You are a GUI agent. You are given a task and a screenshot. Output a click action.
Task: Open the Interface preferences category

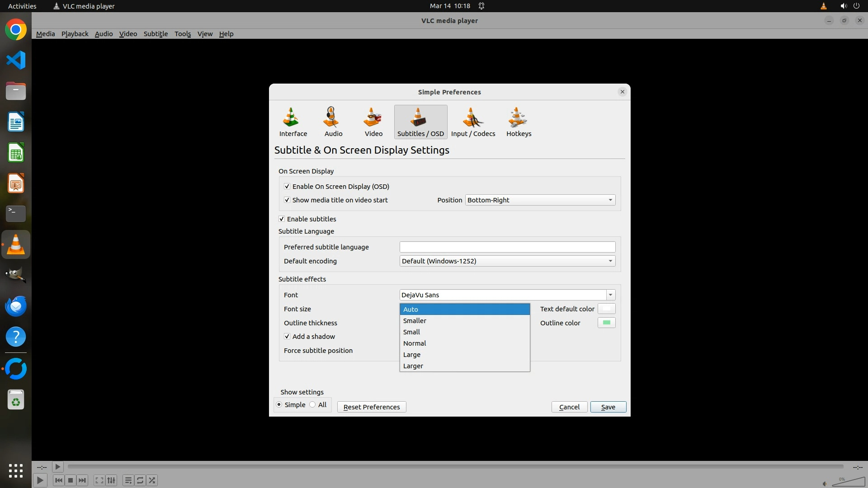293,122
